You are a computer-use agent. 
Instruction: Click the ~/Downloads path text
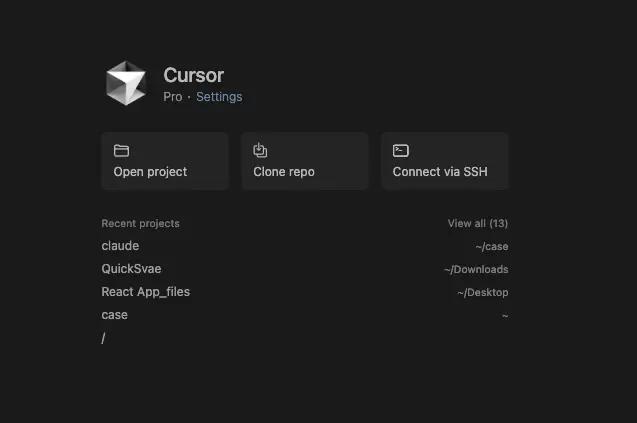point(476,270)
